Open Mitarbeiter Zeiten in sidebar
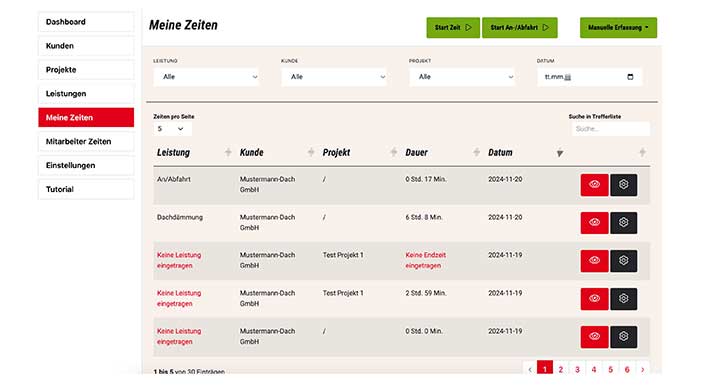 86,141
